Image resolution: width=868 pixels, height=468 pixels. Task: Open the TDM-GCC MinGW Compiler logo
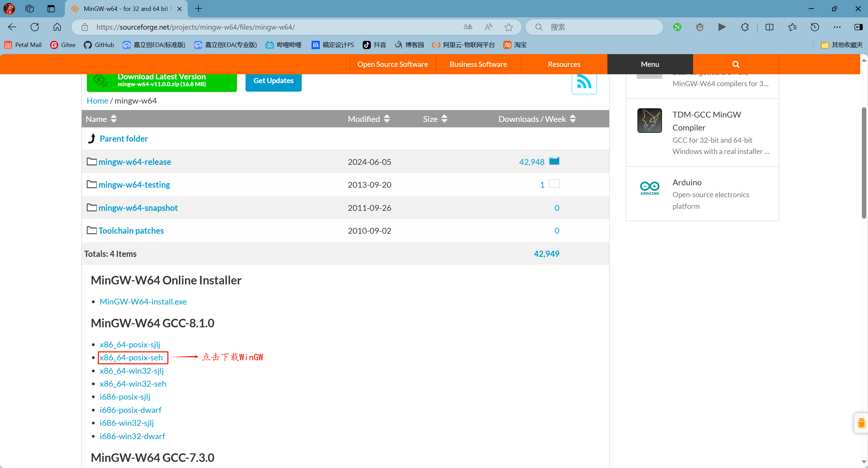click(650, 121)
